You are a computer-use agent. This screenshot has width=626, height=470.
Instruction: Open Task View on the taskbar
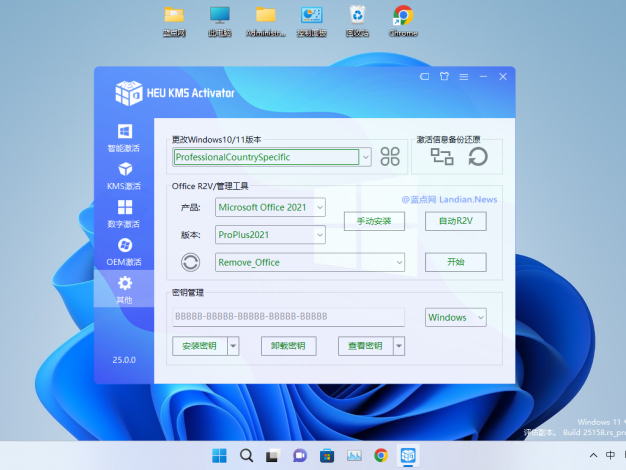(273, 456)
